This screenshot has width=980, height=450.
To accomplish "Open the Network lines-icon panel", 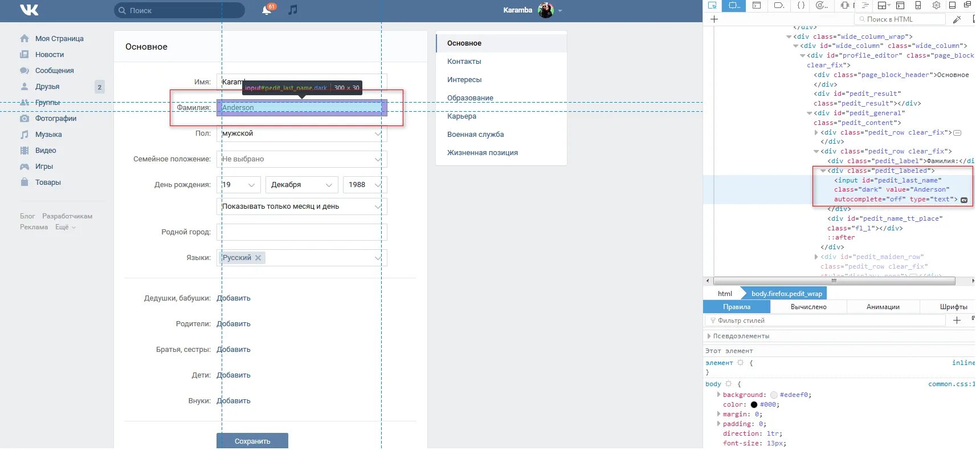I will click(865, 5).
